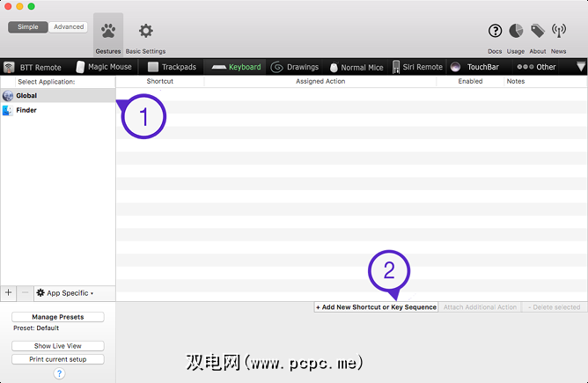The width and height of the screenshot is (588, 383).
Task: Open the Docs question mark icon
Action: (x=495, y=31)
